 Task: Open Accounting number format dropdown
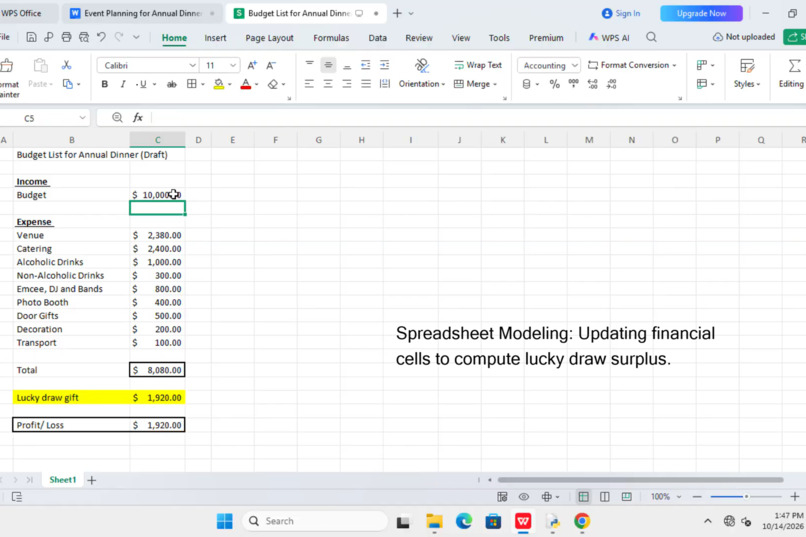click(x=574, y=65)
